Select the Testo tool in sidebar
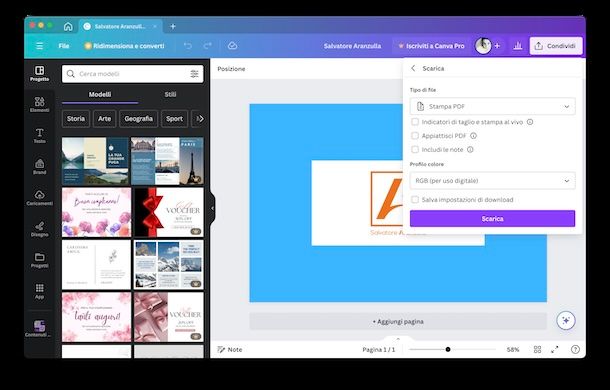Screen dimensions: 610x390 39,135
